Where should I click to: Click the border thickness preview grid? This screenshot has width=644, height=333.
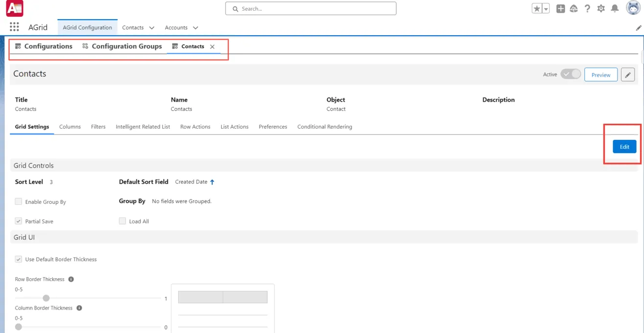[223, 308]
